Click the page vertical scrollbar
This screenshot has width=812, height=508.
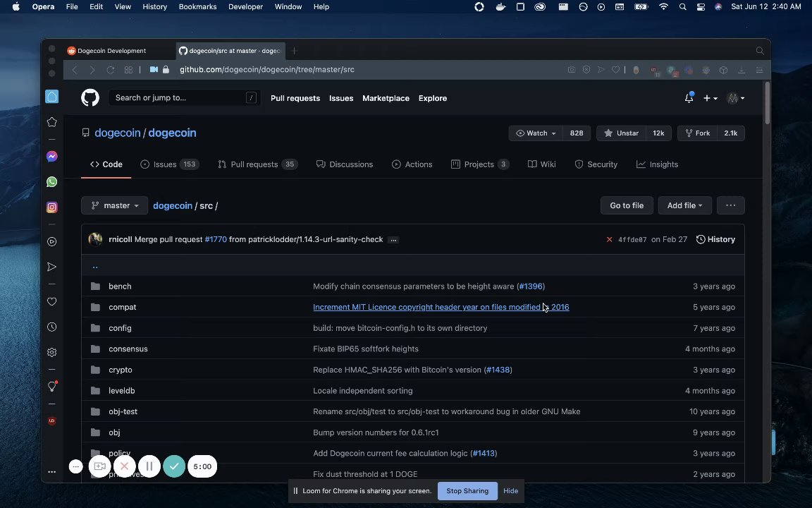pos(768,104)
